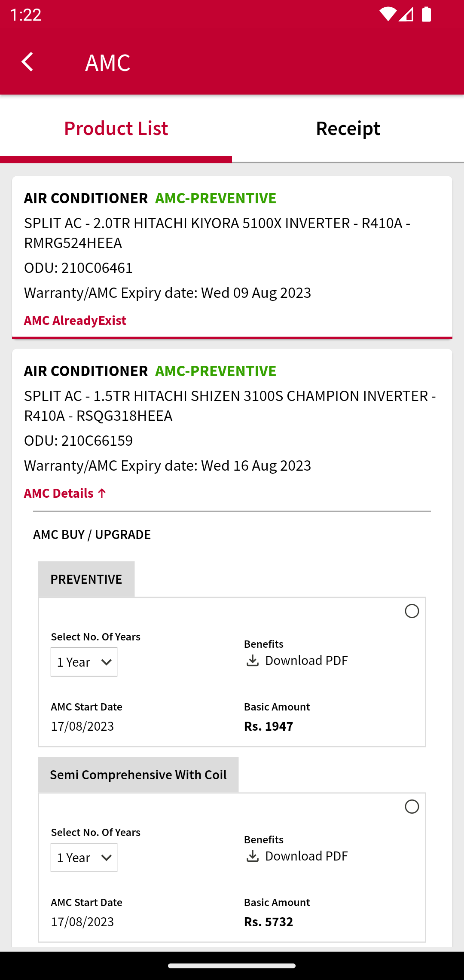
Task: Tap the Android home gesture bar
Action: pos(232,965)
